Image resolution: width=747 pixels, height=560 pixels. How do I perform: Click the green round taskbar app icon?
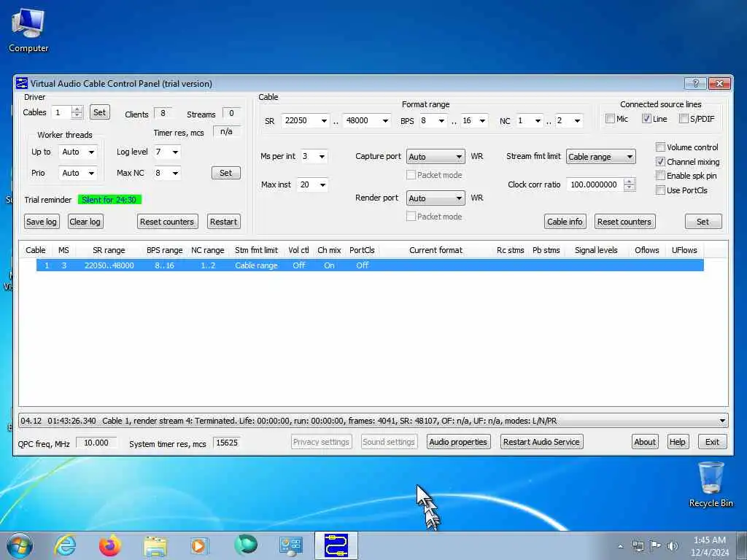[x=245, y=545]
